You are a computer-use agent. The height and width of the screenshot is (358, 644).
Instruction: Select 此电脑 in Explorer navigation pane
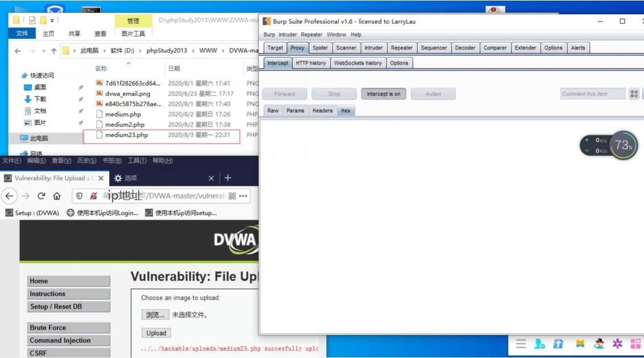tap(39, 138)
